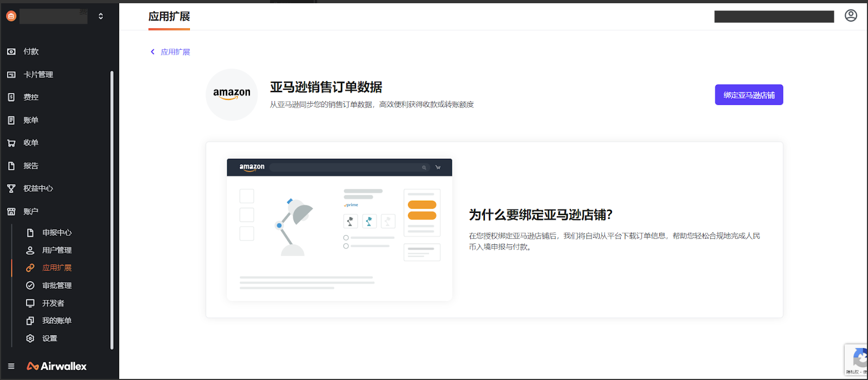Click the 账户 storefront icon

pyautogui.click(x=11, y=211)
